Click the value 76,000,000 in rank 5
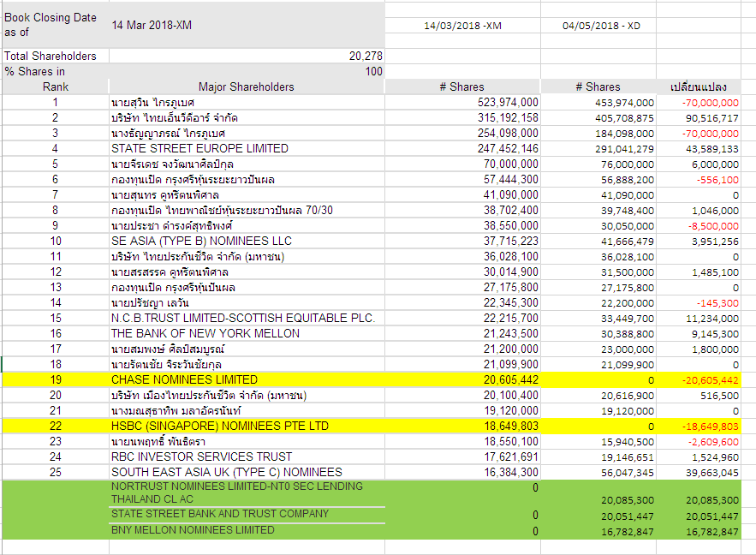756x555 pixels. (598, 164)
